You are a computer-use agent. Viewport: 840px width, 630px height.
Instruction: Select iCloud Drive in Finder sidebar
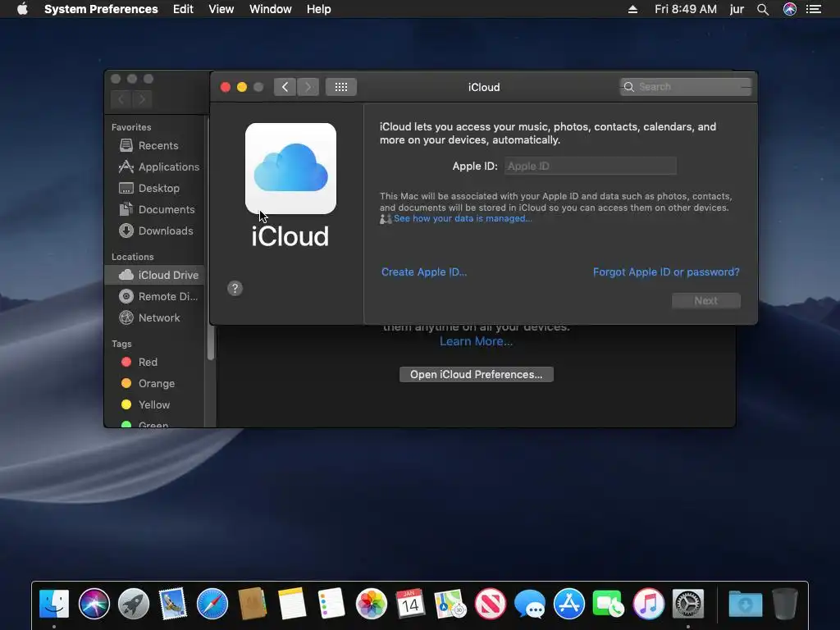coord(155,275)
